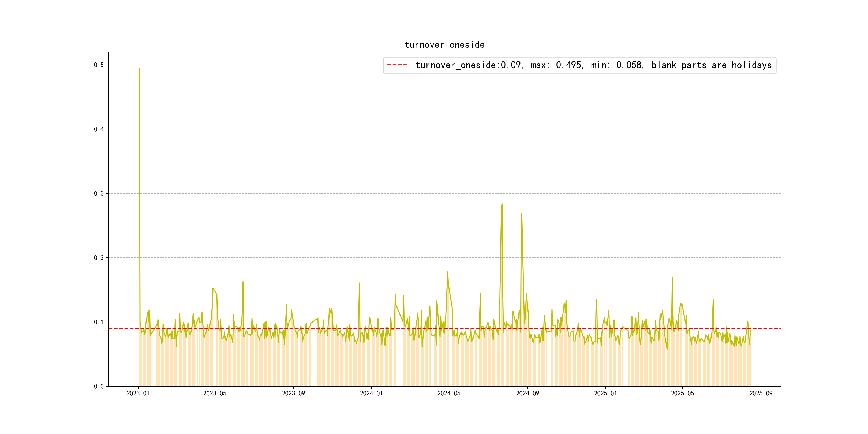Click the x-axis date label 2023-01
This screenshot has height=434, width=868.
(138, 394)
